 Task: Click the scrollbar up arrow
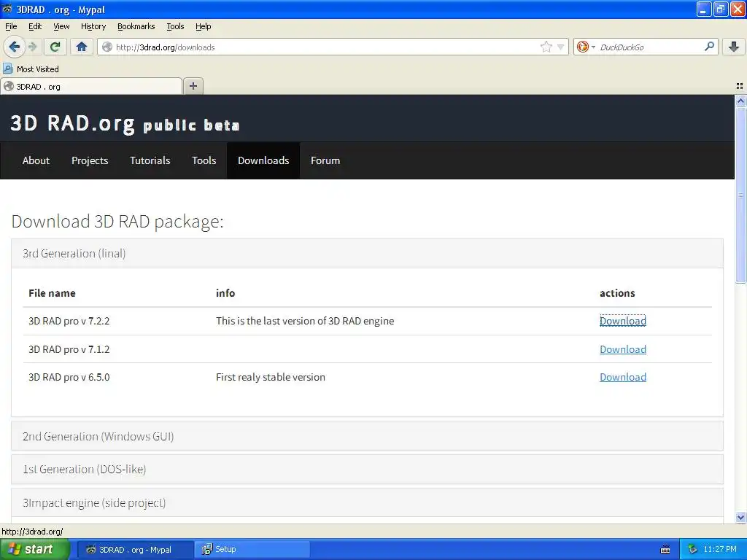click(740, 101)
